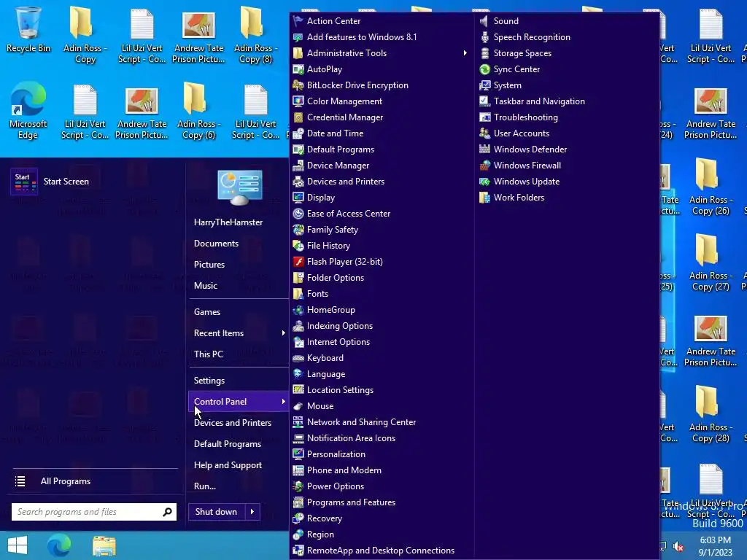Image resolution: width=747 pixels, height=560 pixels.
Task: Click the Start Screen tile icon
Action: point(24,182)
